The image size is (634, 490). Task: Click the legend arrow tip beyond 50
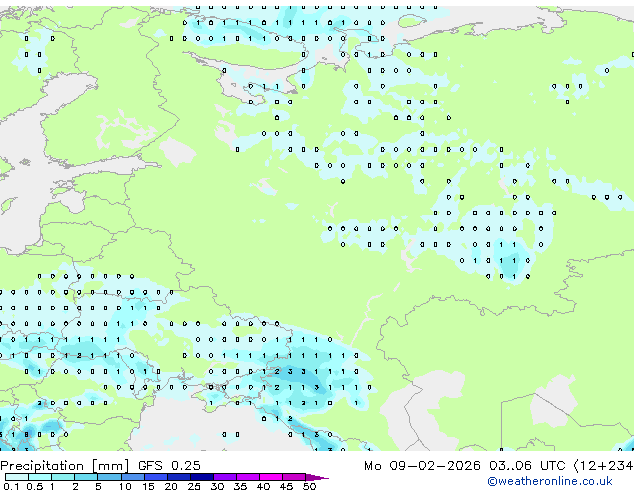317,477
